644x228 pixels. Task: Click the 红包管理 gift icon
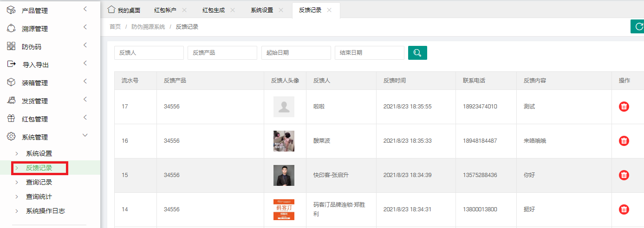(11, 119)
